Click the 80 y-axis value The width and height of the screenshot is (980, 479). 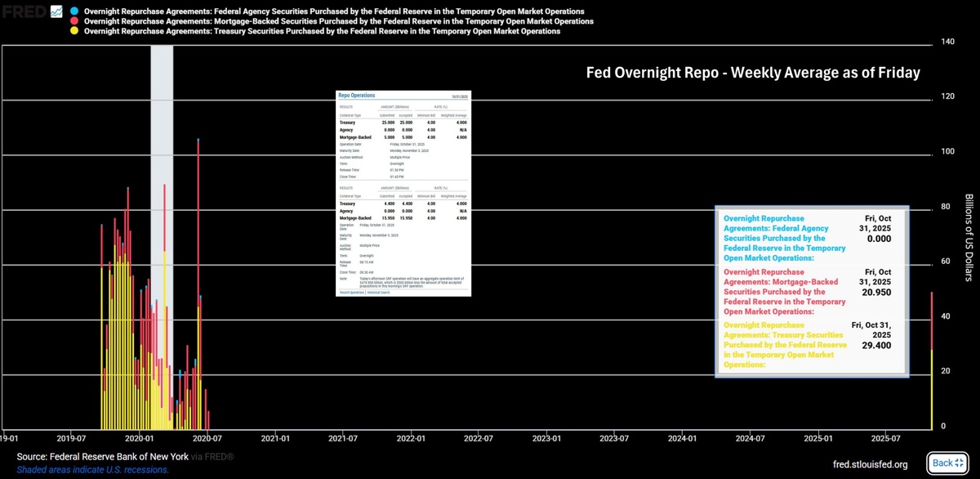(947, 206)
